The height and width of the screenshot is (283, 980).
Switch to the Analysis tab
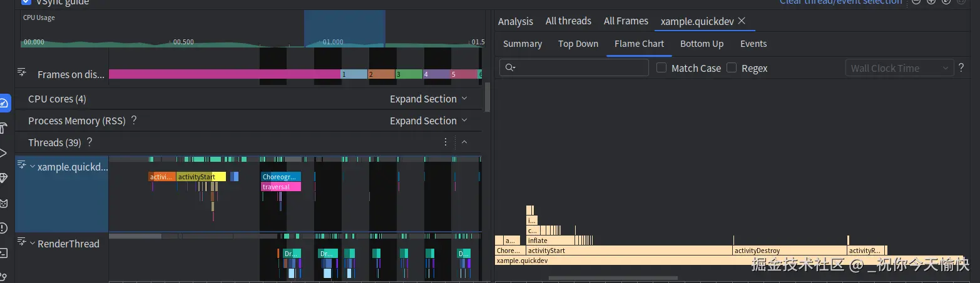point(516,21)
